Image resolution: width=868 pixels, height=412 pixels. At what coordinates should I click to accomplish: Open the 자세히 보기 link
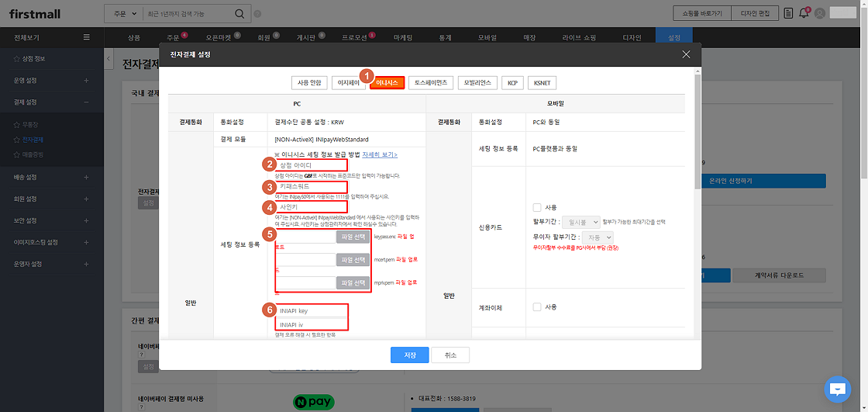[379, 154]
